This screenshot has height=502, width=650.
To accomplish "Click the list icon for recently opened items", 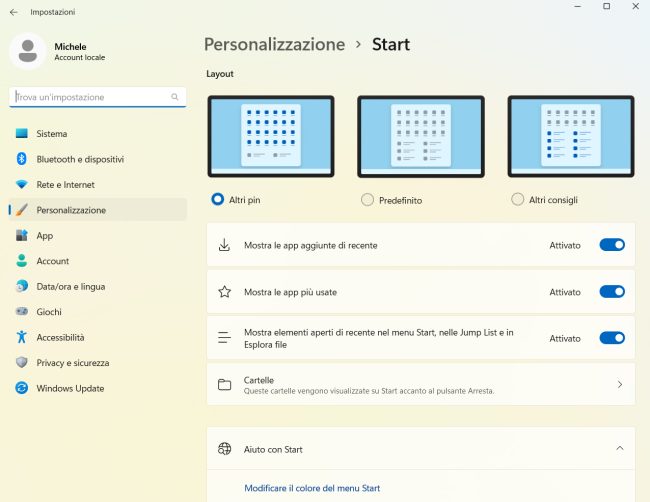I will click(224, 338).
